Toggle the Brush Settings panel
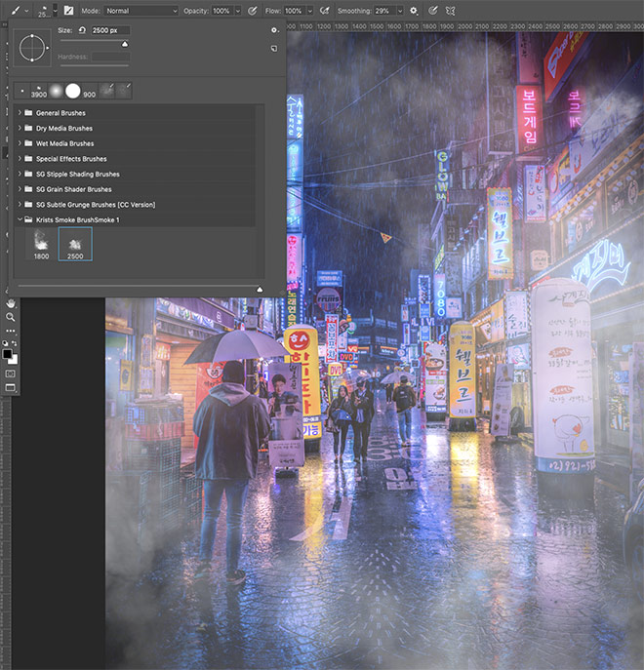The image size is (644, 670). click(x=68, y=11)
